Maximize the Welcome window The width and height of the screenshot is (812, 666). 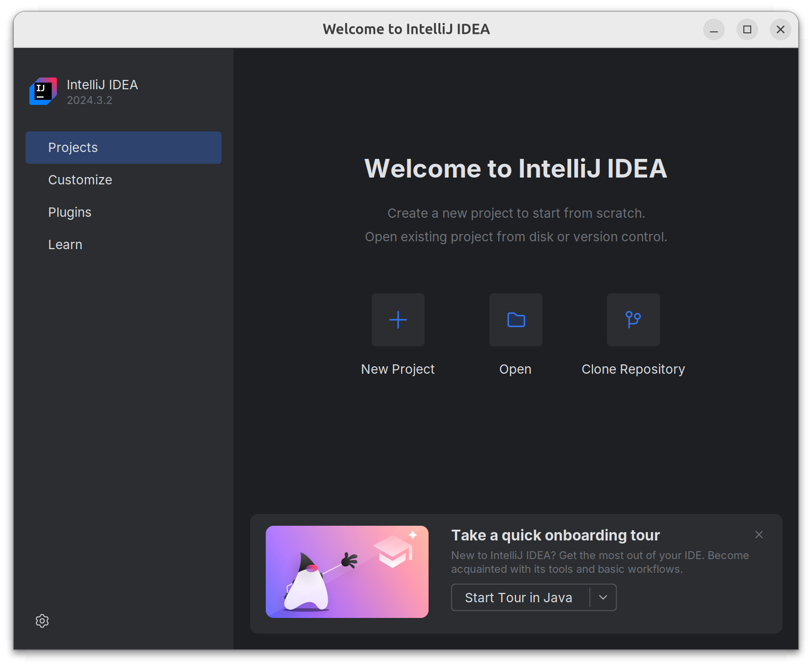click(747, 29)
